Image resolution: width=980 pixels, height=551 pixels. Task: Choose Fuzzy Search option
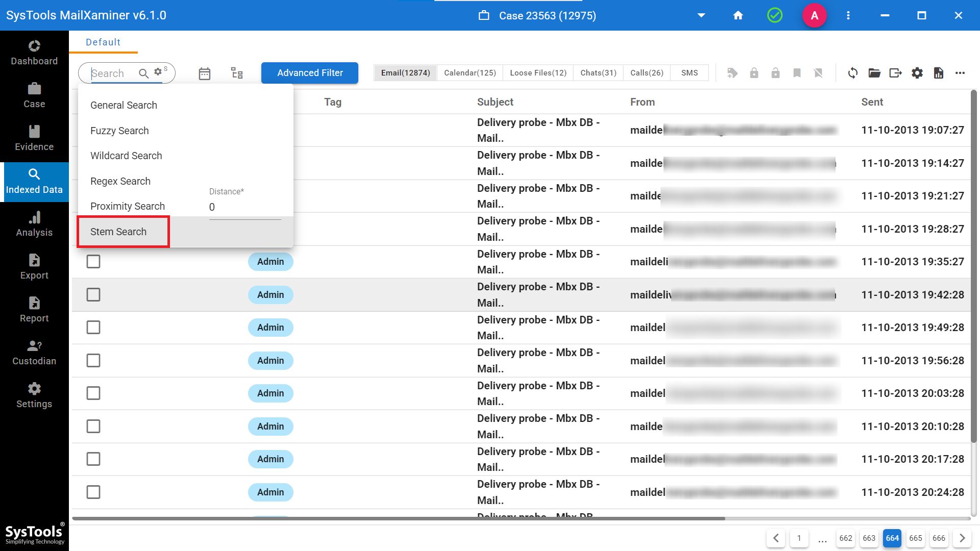(119, 131)
